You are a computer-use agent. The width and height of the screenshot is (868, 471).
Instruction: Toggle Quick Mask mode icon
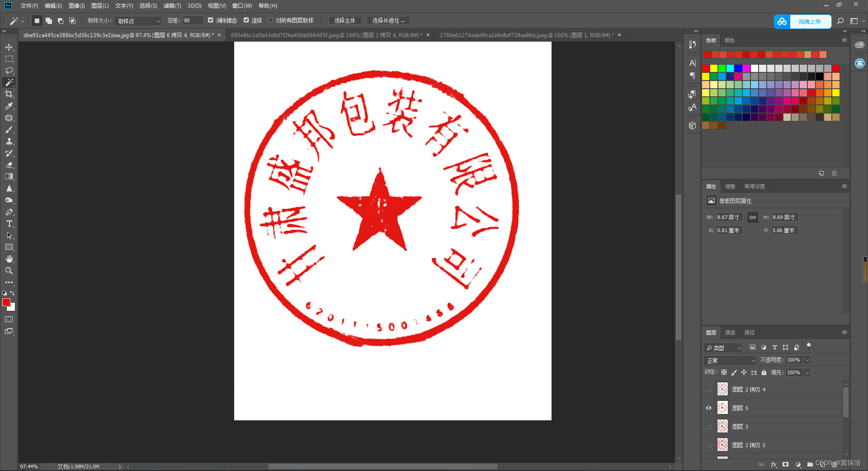(9, 319)
